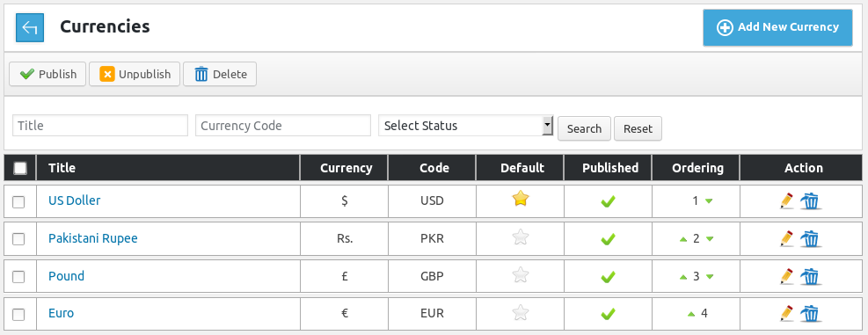Tick the select-all checkbox in table header

tap(20, 168)
